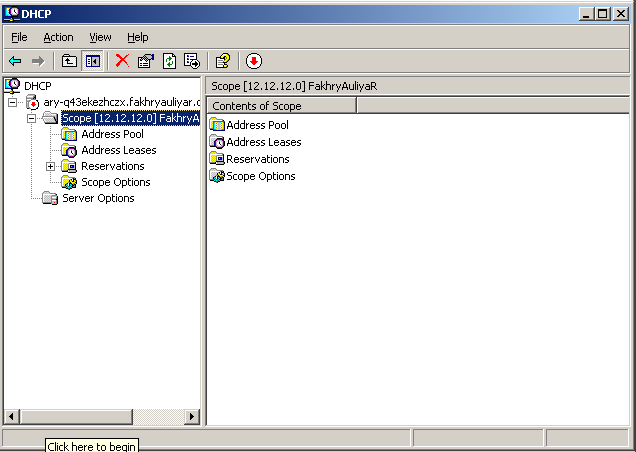Click server icon next to ary-q43ekezhczx
This screenshot has width=636, height=452.
point(32,102)
